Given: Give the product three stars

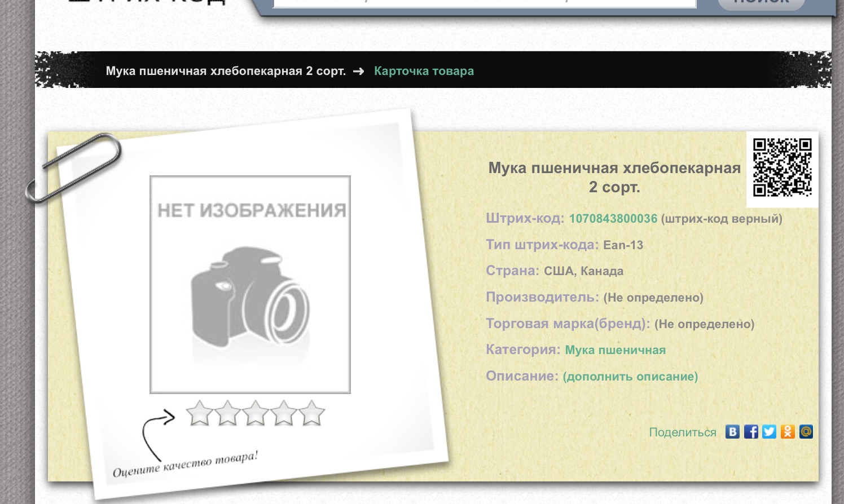Looking at the screenshot, I should (256, 413).
